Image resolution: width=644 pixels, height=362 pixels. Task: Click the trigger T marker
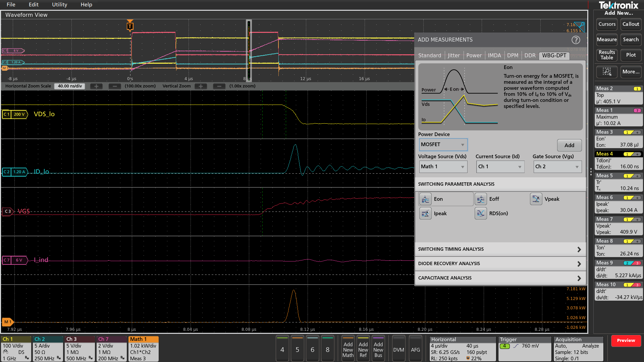tap(130, 26)
